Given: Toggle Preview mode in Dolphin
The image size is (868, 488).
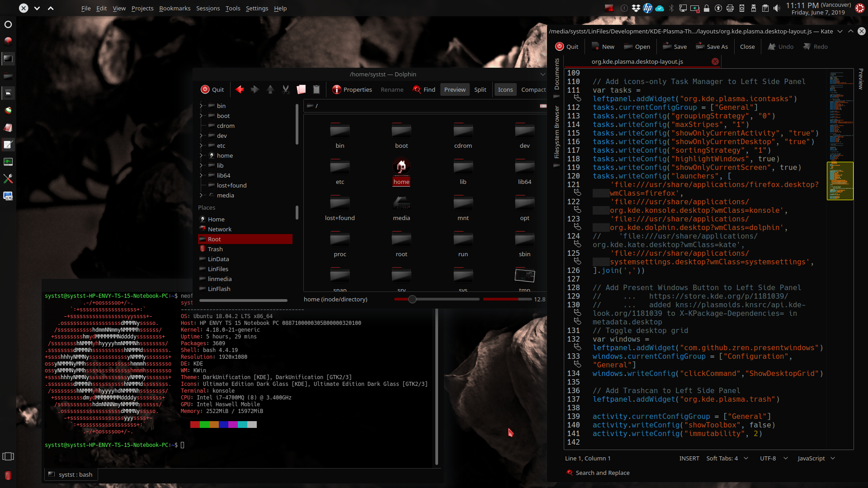Looking at the screenshot, I should pos(455,89).
